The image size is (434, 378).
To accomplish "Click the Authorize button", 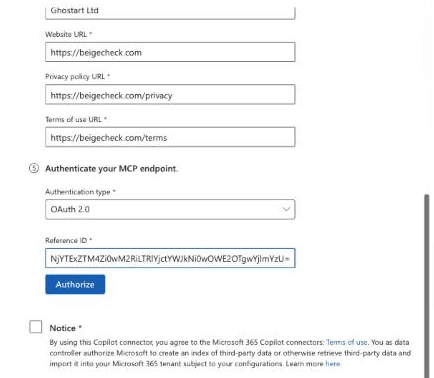I will click(x=75, y=284).
